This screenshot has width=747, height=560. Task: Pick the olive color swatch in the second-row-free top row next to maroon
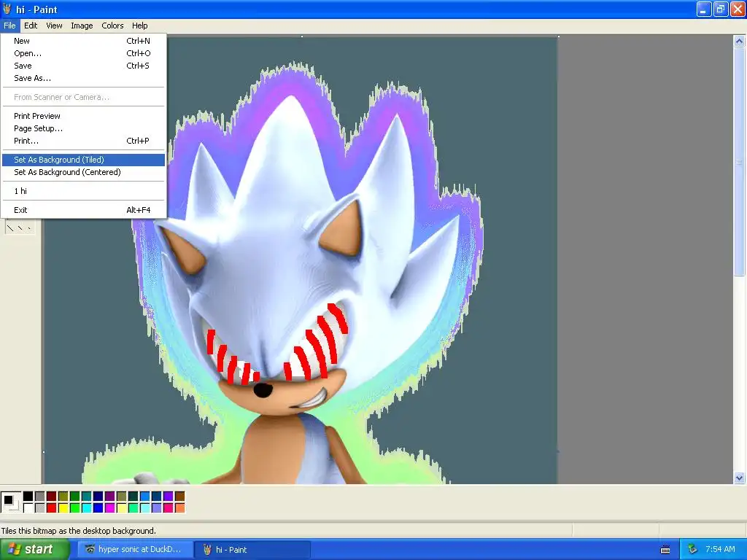[x=63, y=496]
